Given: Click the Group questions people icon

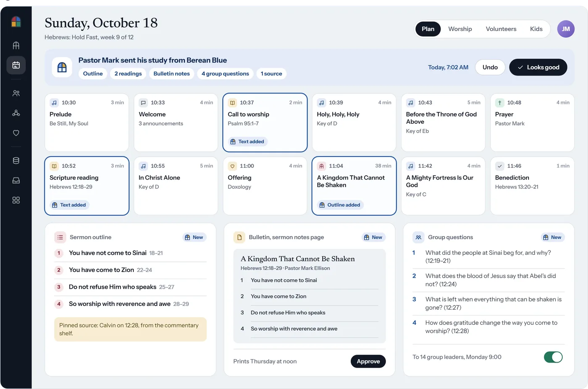Looking at the screenshot, I should click(418, 238).
